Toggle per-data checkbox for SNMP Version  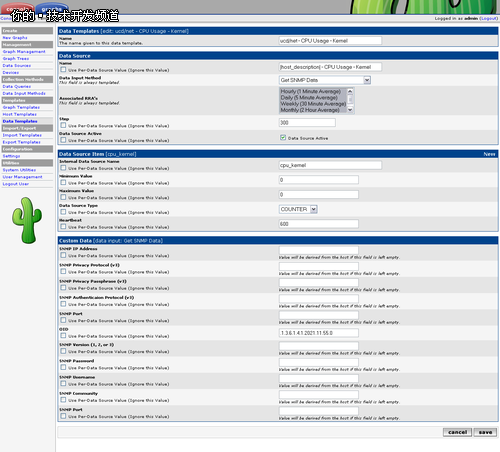click(x=63, y=351)
